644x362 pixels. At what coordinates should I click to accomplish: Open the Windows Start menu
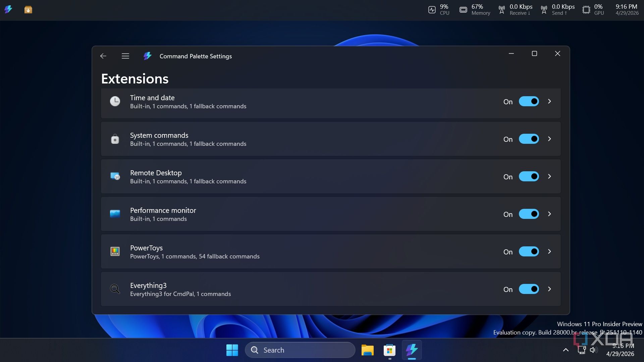pos(232,350)
